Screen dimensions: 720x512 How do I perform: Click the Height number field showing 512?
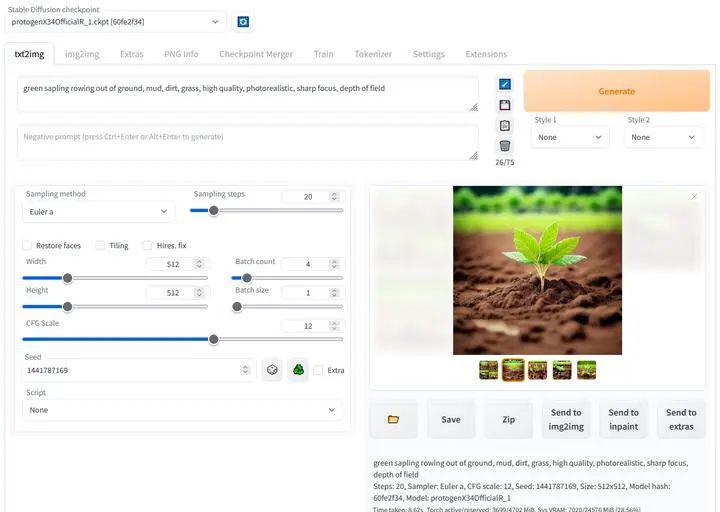click(176, 293)
